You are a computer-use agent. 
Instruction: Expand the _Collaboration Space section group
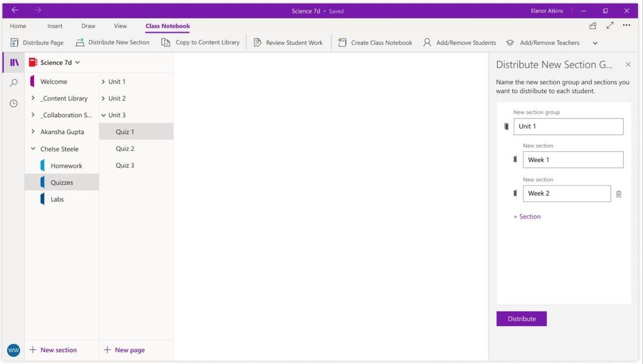33,114
